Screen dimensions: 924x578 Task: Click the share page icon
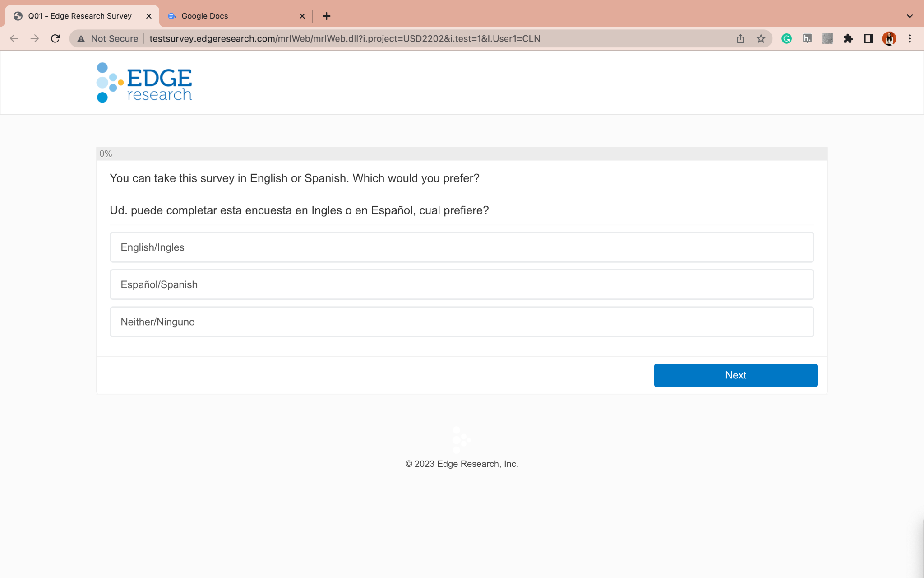pyautogui.click(x=740, y=39)
